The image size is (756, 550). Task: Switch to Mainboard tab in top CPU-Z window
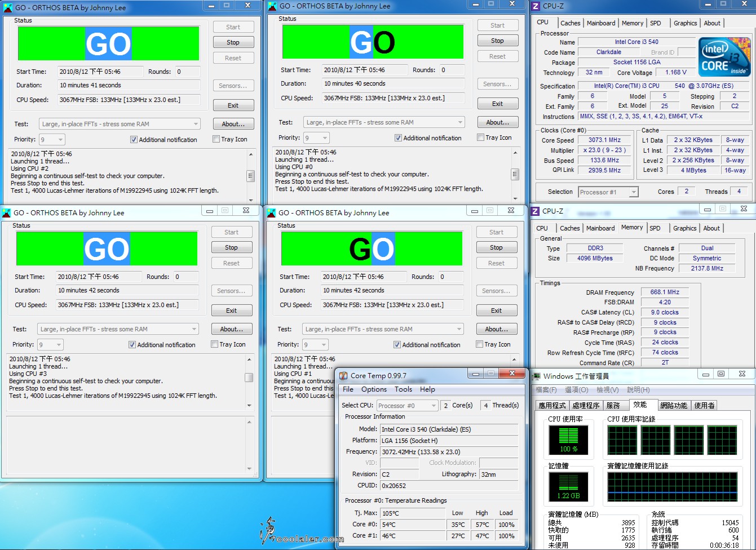click(x=601, y=23)
